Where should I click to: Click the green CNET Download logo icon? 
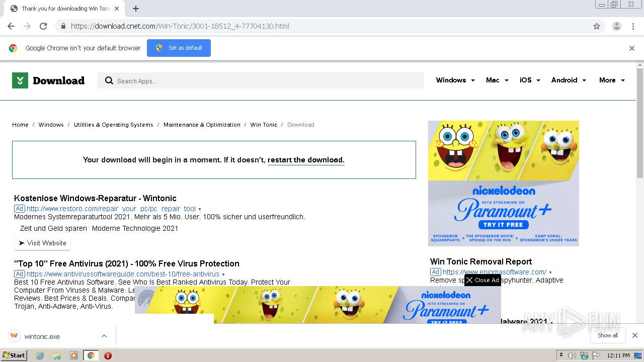[20, 80]
